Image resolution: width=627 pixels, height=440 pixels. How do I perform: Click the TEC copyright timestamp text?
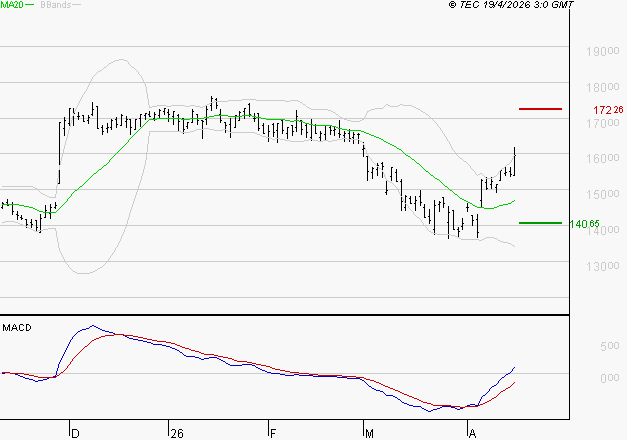pos(511,6)
